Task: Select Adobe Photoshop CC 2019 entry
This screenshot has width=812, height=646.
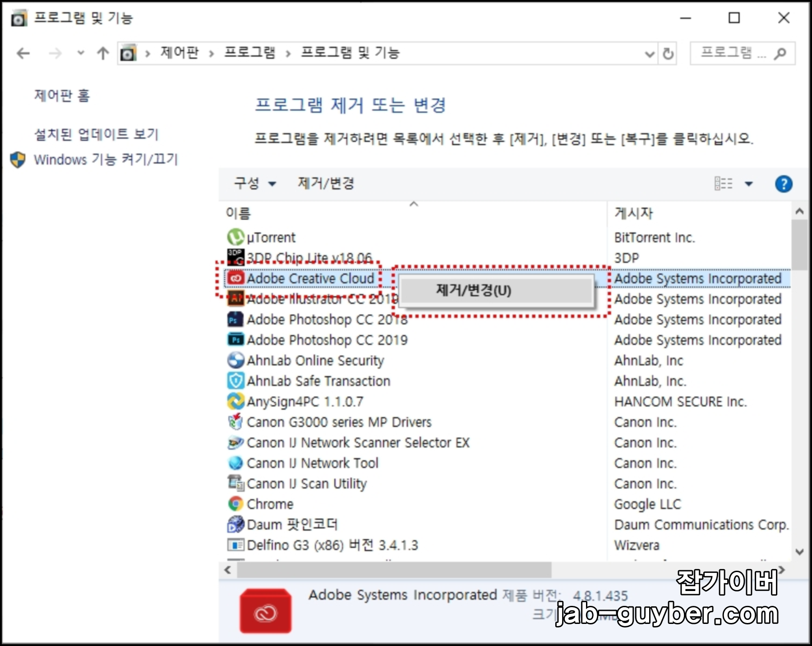Action: [x=327, y=340]
